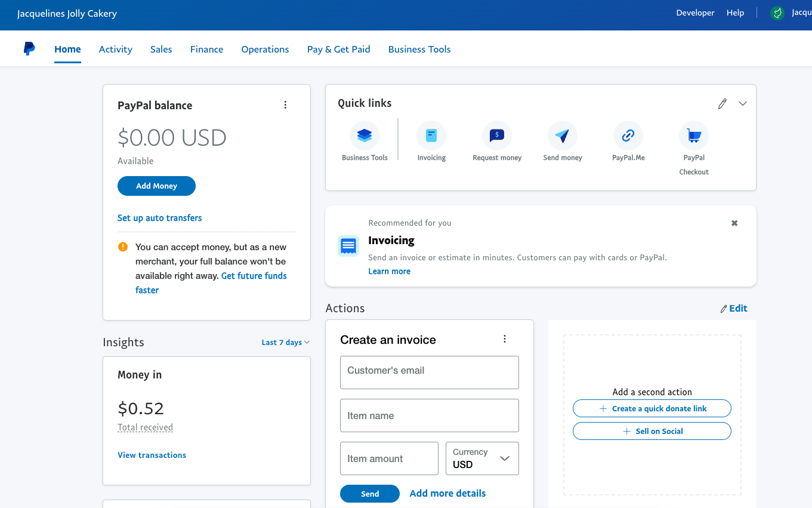This screenshot has height=508, width=812.
Task: Edit Quick links with the pencil icon
Action: tap(723, 104)
